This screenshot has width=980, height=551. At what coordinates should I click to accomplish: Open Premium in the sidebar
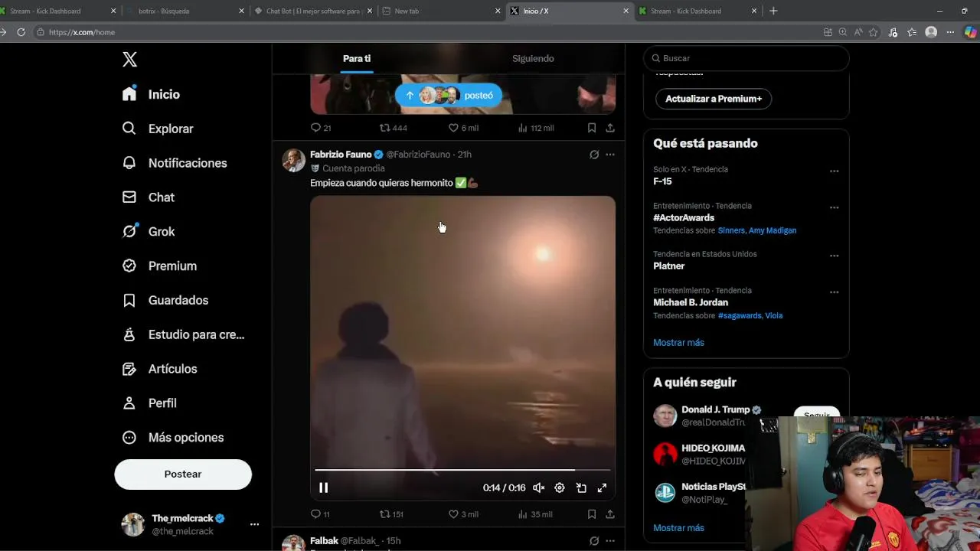(159, 266)
